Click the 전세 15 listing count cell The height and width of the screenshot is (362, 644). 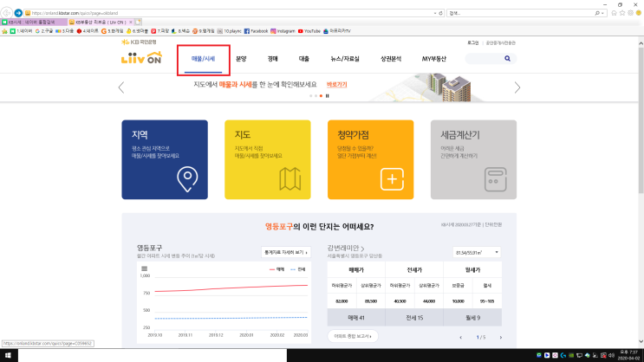click(414, 318)
